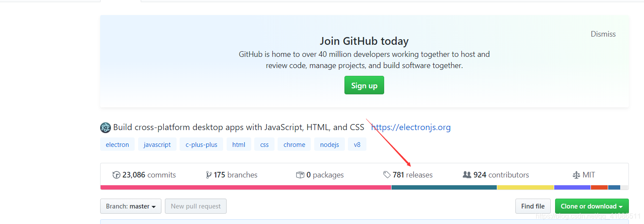Click the Electron logo icon beside description
This screenshot has width=644, height=224.
point(105,128)
